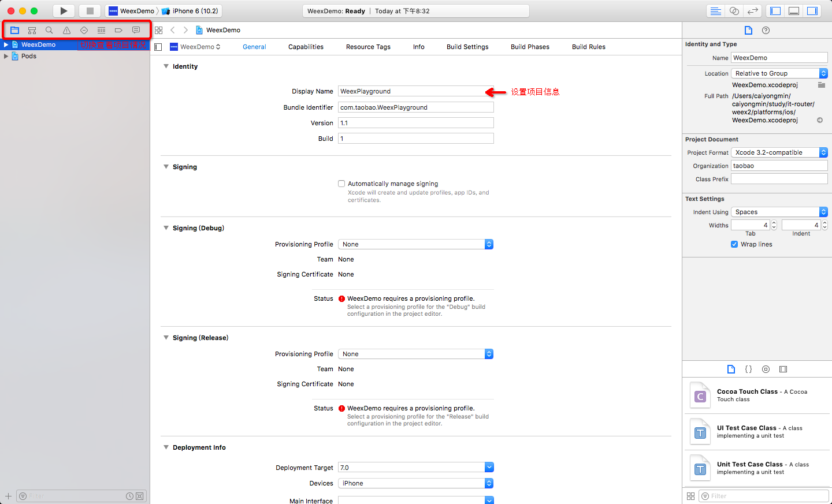Hide the utilities panel
The width and height of the screenshot is (832, 504).
pos(812,11)
